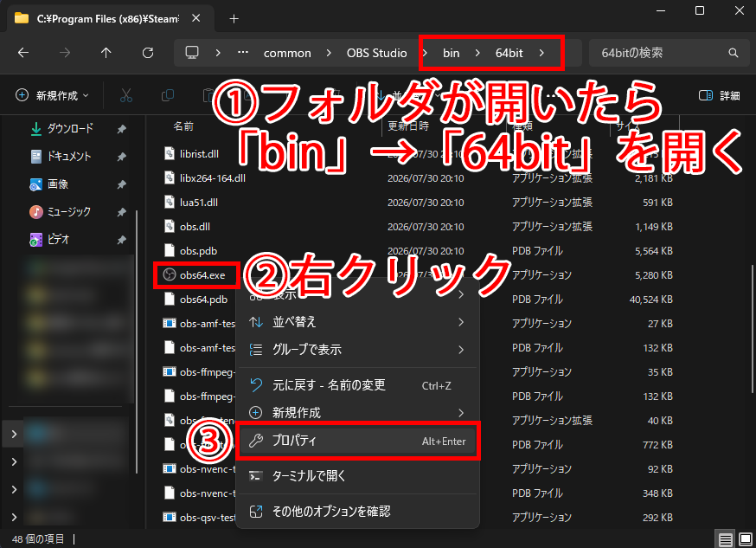Click the obs64.exe OBS logo icon
Image resolution: width=756 pixels, height=548 pixels.
(169, 275)
